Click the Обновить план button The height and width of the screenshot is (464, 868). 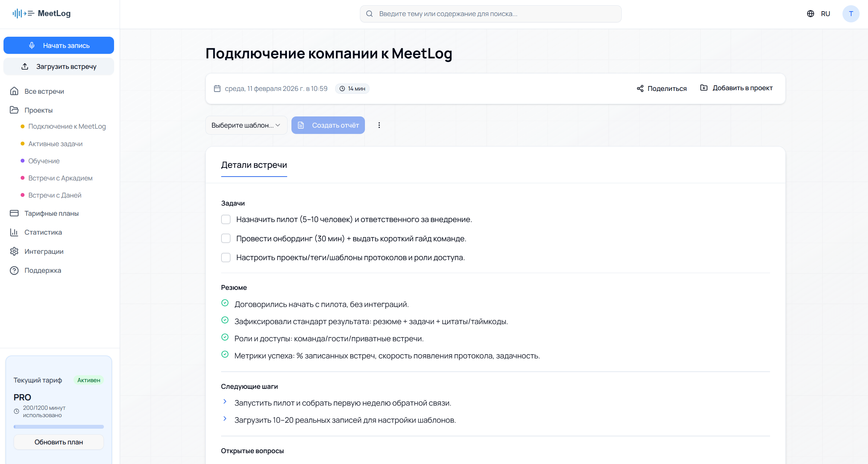click(x=58, y=442)
